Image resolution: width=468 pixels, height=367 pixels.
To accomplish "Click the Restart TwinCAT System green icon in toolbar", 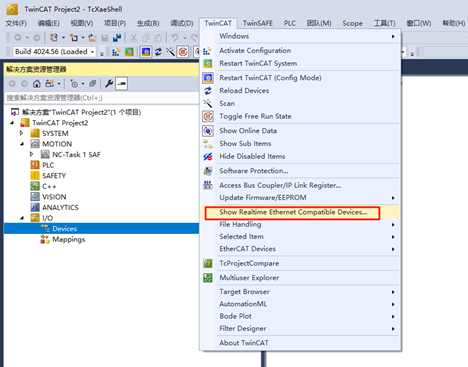I will point(129,52).
